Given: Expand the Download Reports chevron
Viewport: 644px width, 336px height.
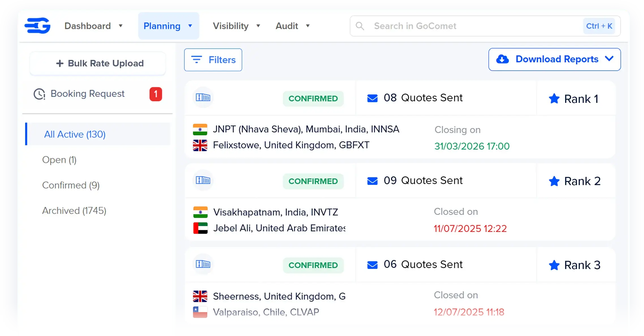Looking at the screenshot, I should click(610, 59).
